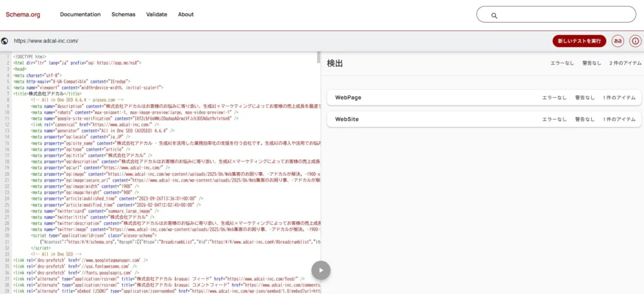Click the magnifier search icon
Screen dimensions: 644x294
pyautogui.click(x=494, y=16)
